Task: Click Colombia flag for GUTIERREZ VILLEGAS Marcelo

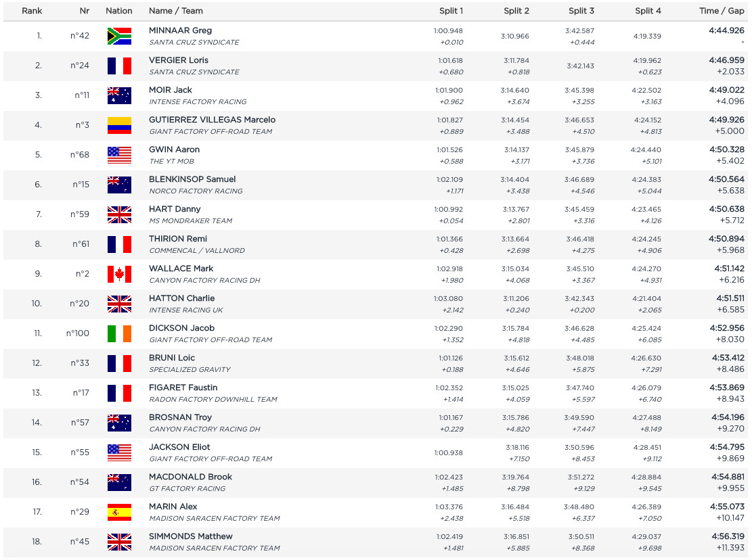Action: point(119,126)
